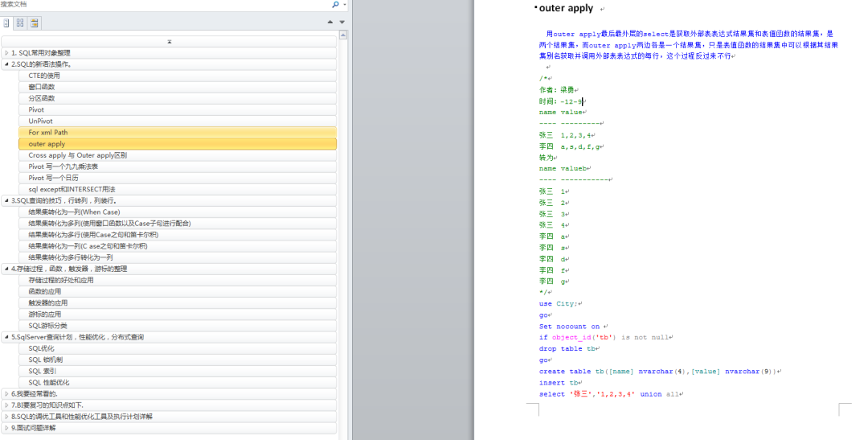Click 'use City;' code line
868x440 pixels.
click(558, 304)
